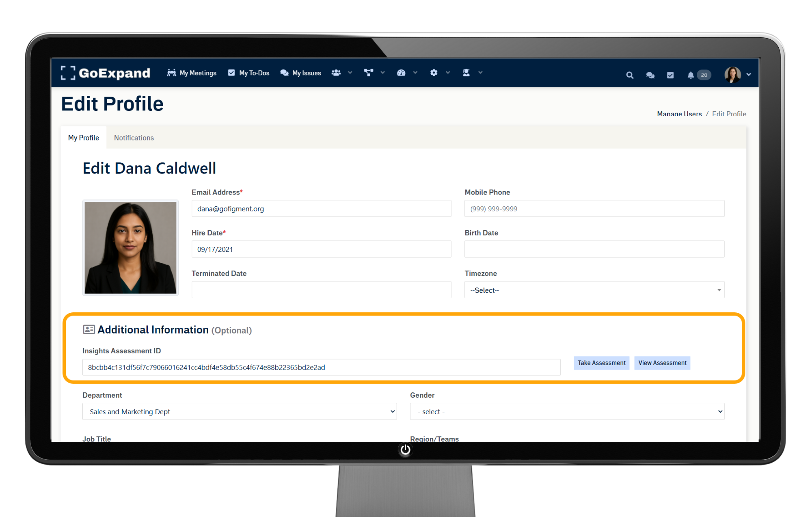
Task: Expand the Department dropdown
Action: (240, 411)
